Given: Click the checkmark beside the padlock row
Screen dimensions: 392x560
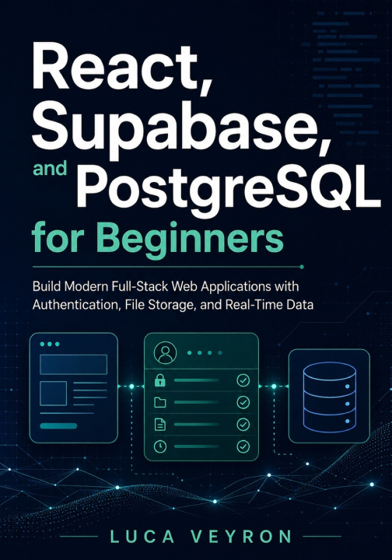Looking at the screenshot, I should coord(243,380).
